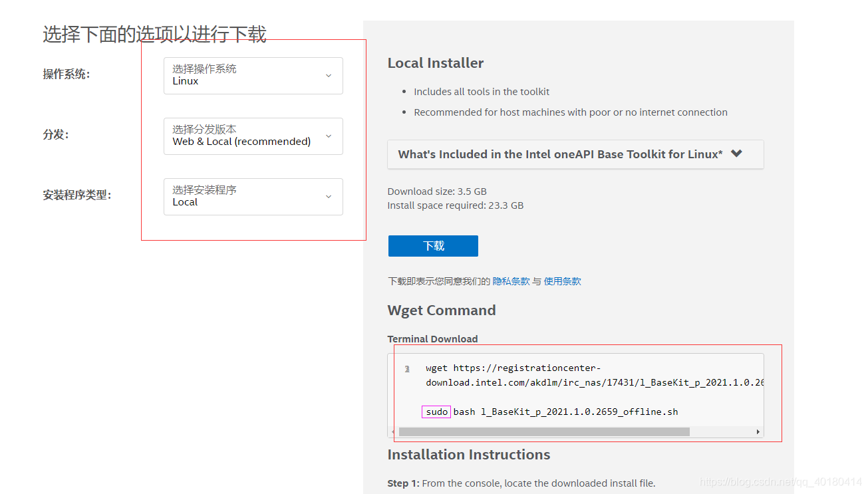This screenshot has height=494, width=868.
Task: Click the blue 下载 download button
Action: click(x=433, y=246)
